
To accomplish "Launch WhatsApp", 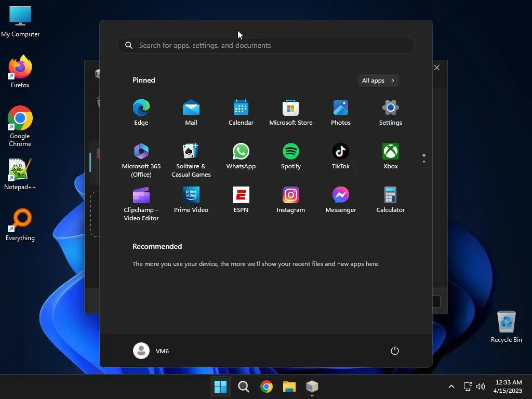I will (x=241, y=156).
